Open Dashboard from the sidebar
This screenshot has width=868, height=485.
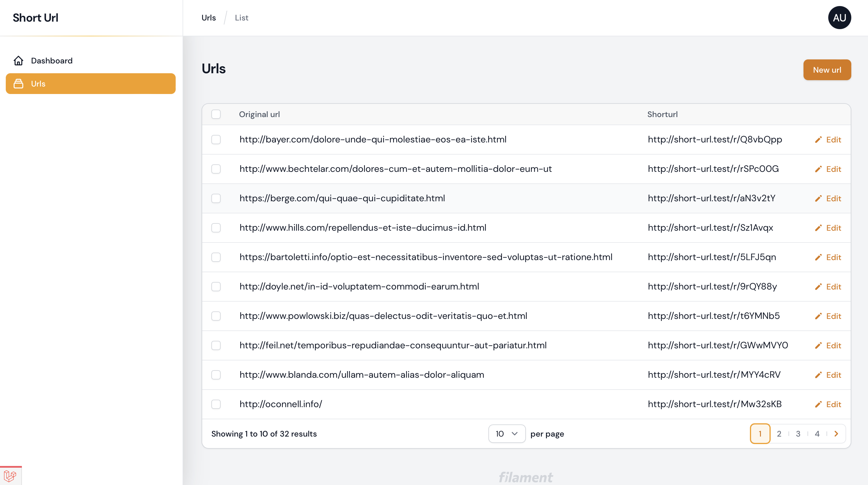[x=52, y=61]
